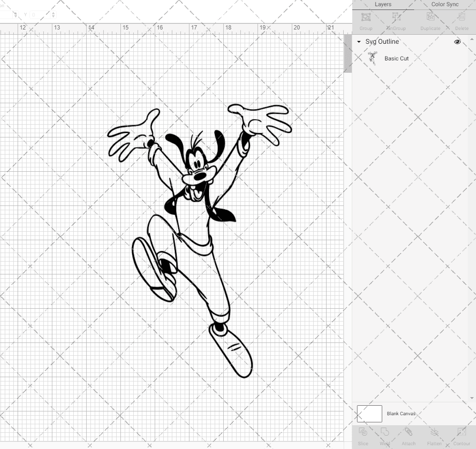Click the Attach paperclip icon

(x=408, y=432)
